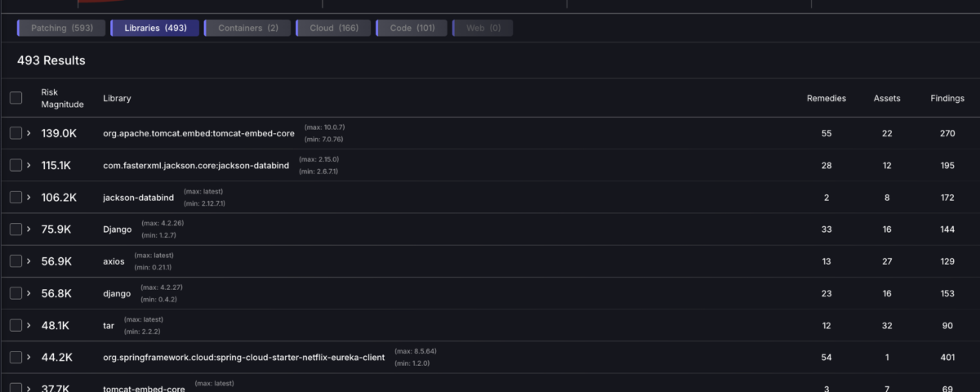980x392 pixels.
Task: Click risk magnitude value 48.1K
Action: 56,325
